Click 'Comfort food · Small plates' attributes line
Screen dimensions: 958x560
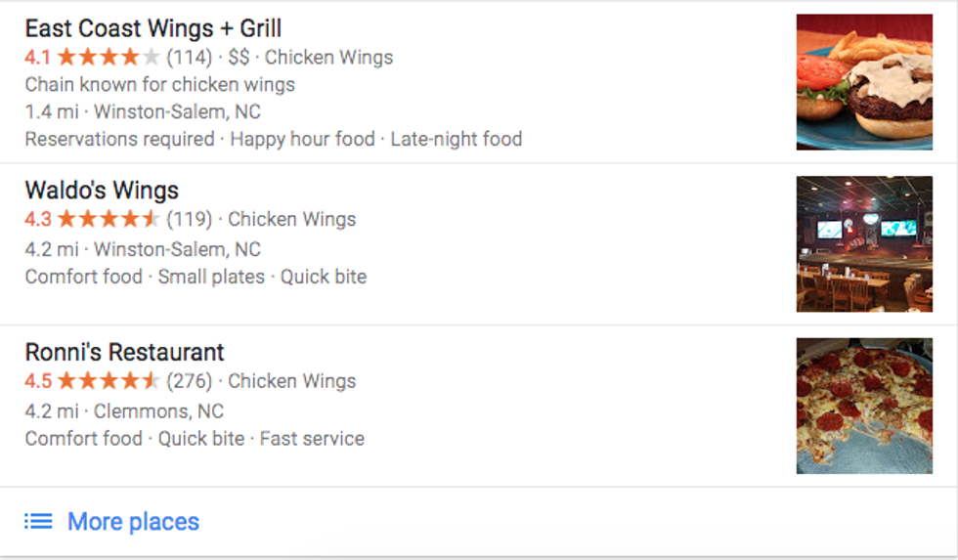click(x=145, y=277)
